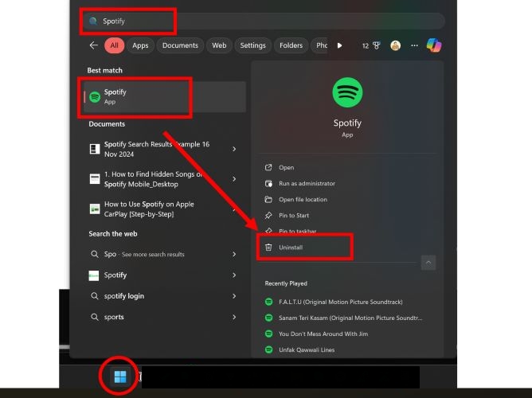532x398 pixels.
Task: Expand arrow for Hidden Songs document
Action: click(x=234, y=179)
